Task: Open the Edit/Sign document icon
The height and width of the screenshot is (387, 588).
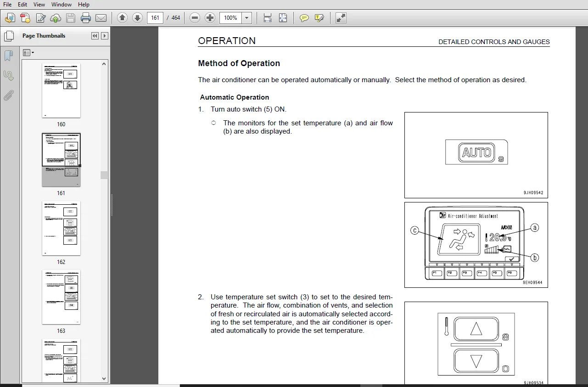Action: pyautogui.click(x=40, y=18)
